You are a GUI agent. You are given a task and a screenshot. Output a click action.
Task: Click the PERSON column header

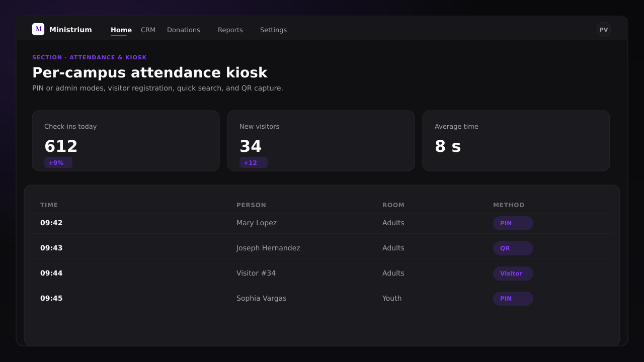click(x=251, y=205)
